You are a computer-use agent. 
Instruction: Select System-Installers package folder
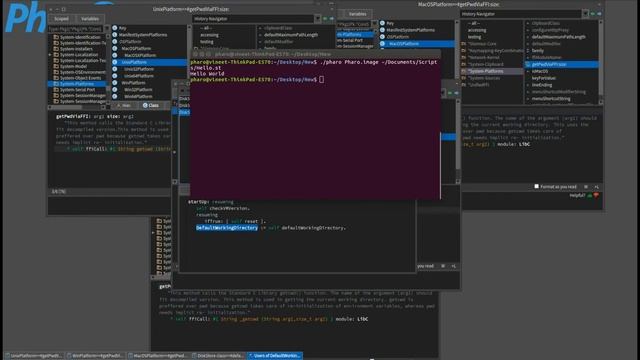point(76,49)
